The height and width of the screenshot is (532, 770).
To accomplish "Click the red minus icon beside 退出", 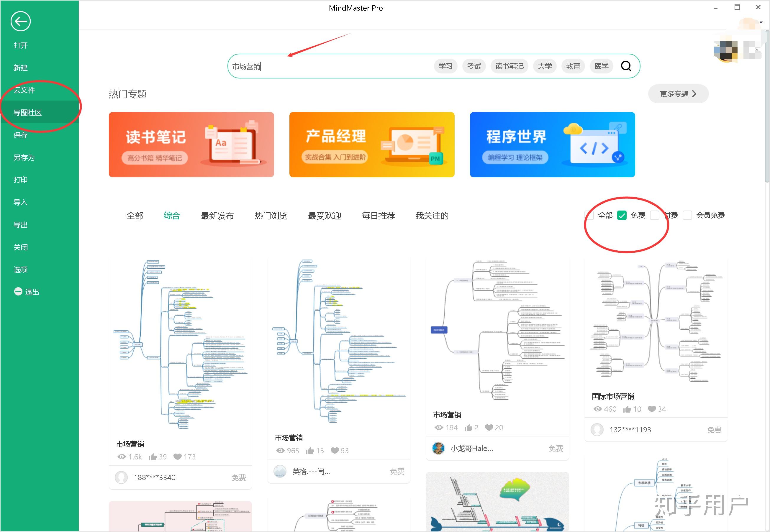I will (x=18, y=292).
